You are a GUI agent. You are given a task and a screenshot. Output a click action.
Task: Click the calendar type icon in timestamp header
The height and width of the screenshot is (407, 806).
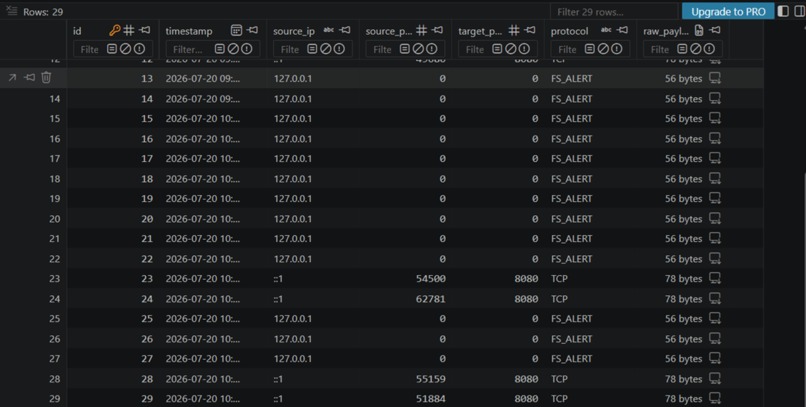pos(236,30)
